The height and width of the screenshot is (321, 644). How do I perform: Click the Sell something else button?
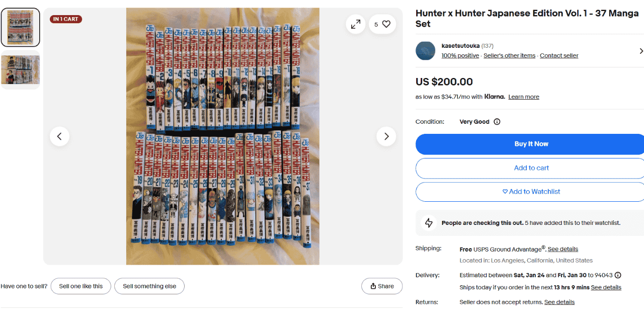click(149, 286)
